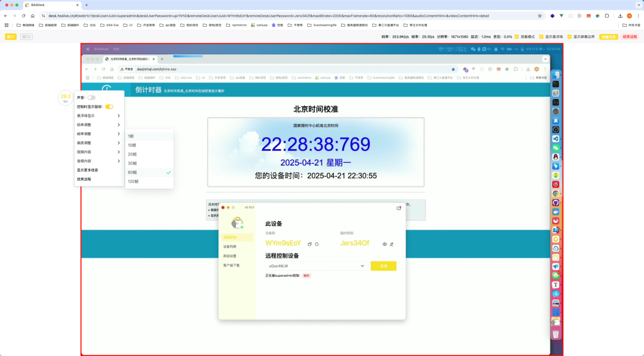Image resolution: width=644 pixels, height=356 pixels.
Task: Toggle the 声音 sound switch
Action: (91, 97)
